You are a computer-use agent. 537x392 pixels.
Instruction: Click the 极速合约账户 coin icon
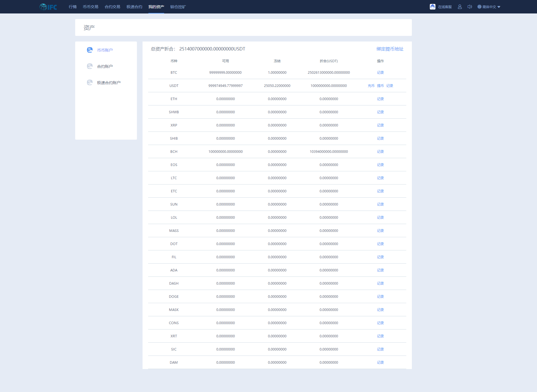tap(90, 82)
